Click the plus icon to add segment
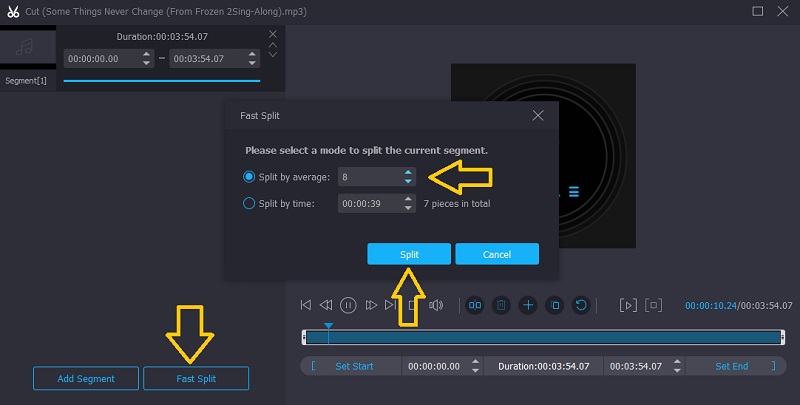800x405 pixels. (x=528, y=305)
